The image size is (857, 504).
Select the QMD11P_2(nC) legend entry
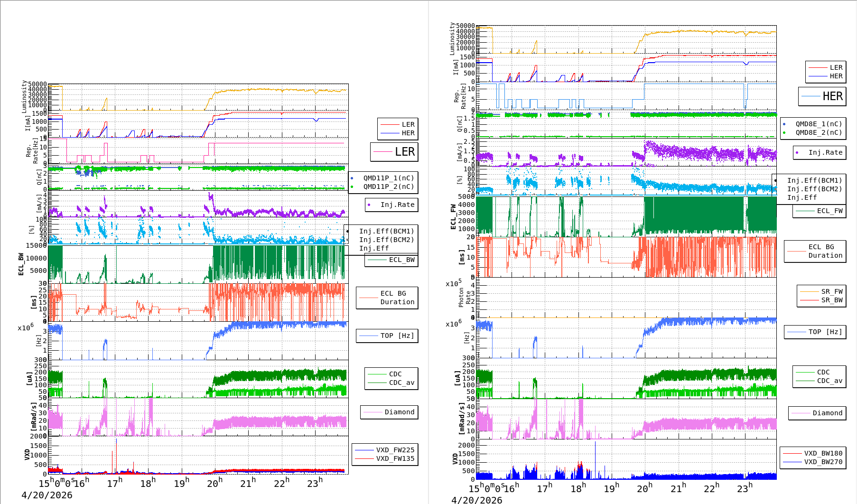coord(388,187)
